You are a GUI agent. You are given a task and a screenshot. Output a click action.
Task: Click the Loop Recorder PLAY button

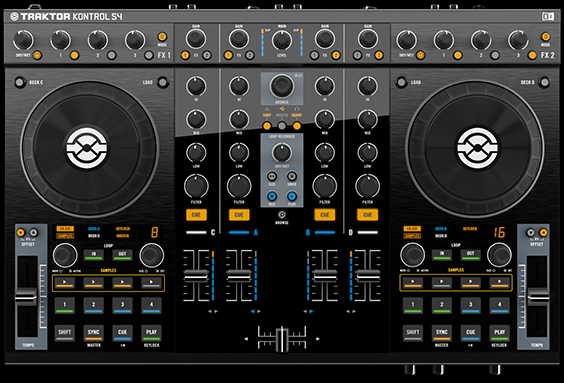(292, 196)
